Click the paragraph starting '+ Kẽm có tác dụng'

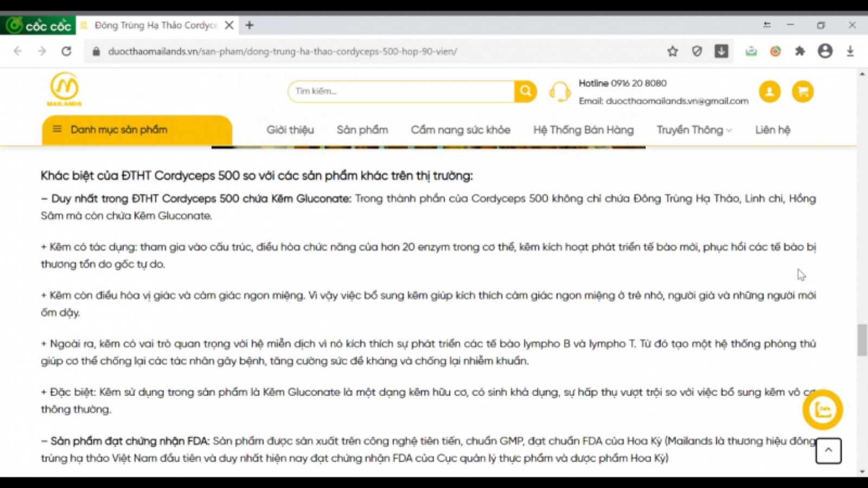(x=429, y=255)
